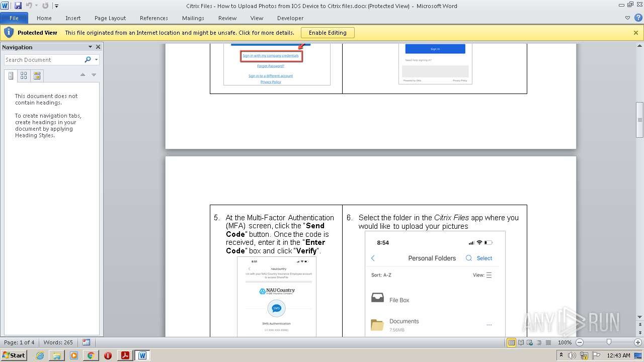Click the Words: 265 count in status bar
Image resolution: width=644 pixels, height=362 pixels.
click(x=58, y=342)
